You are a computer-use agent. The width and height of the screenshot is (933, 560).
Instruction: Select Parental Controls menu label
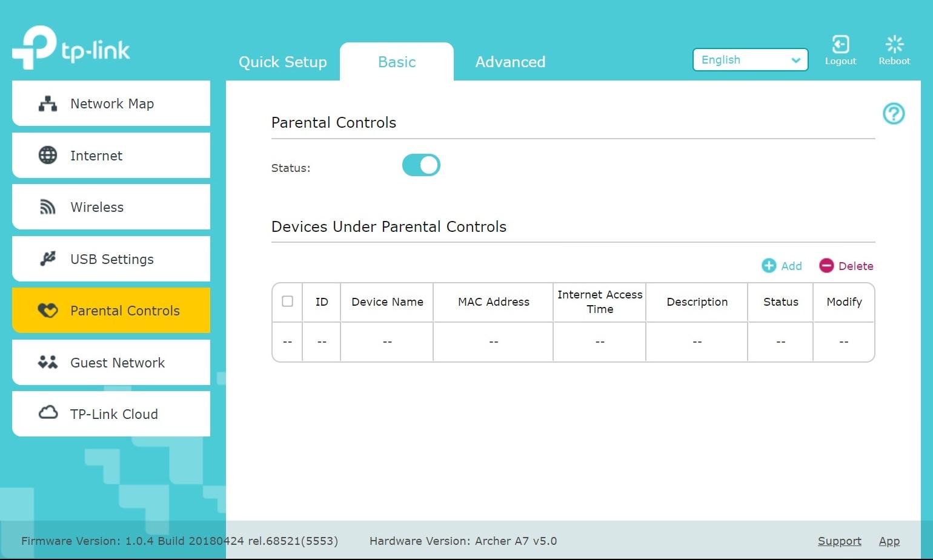click(125, 311)
